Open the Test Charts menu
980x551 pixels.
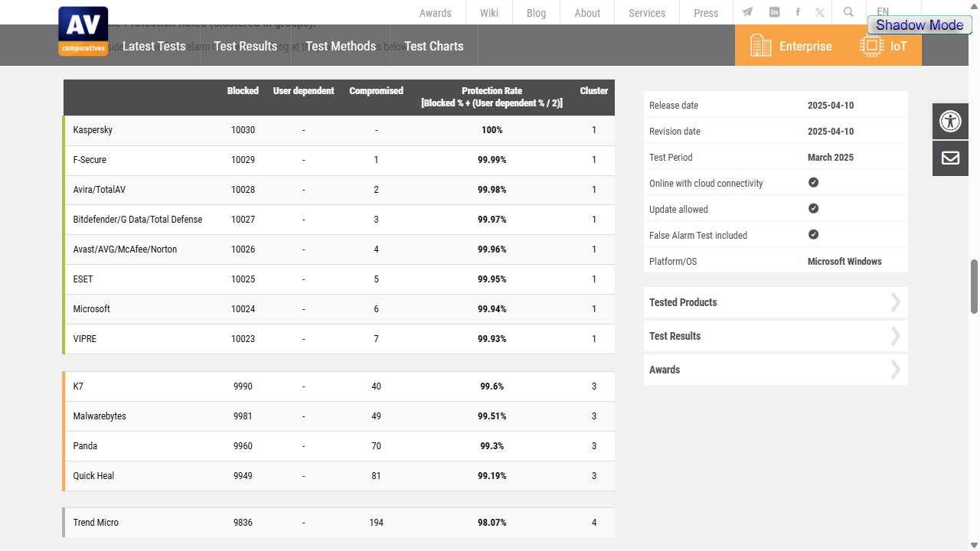tap(434, 46)
